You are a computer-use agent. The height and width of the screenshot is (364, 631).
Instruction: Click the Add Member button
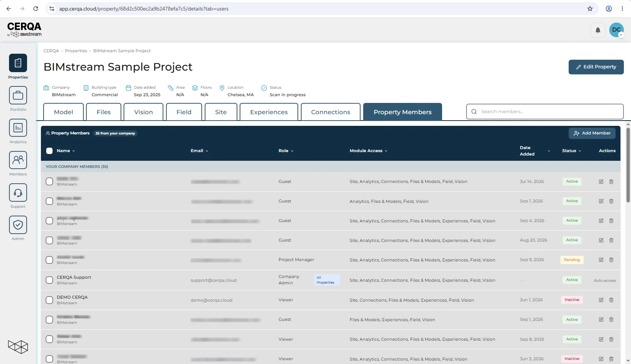pyautogui.click(x=592, y=133)
